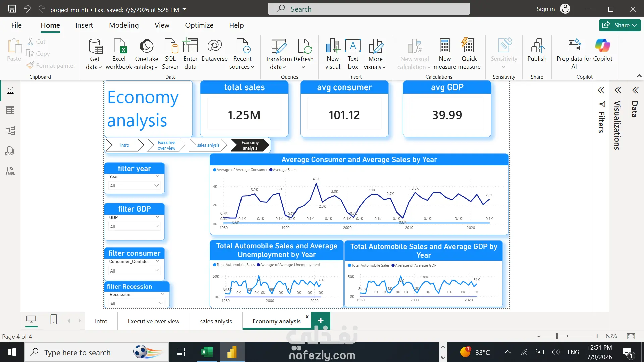This screenshot has width=644, height=362.
Task: Open Excel from taskbar
Action: pos(207,352)
